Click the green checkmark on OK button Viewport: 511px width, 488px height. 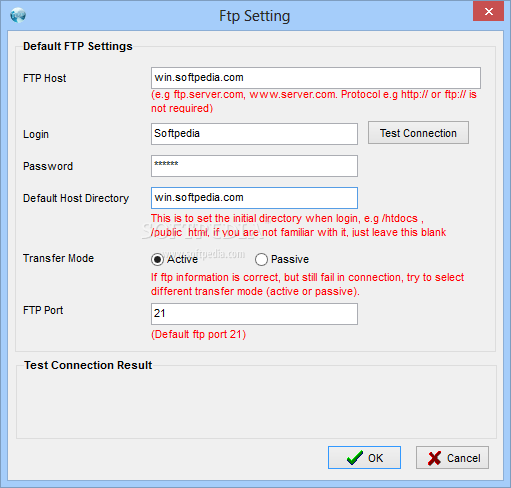pyautogui.click(x=355, y=458)
